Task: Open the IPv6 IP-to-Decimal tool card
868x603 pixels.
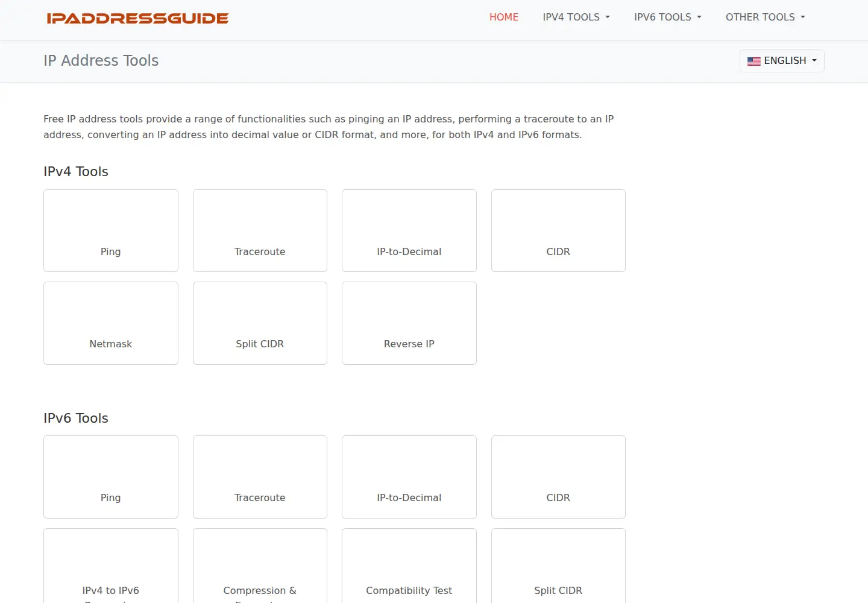Action: [x=409, y=477]
